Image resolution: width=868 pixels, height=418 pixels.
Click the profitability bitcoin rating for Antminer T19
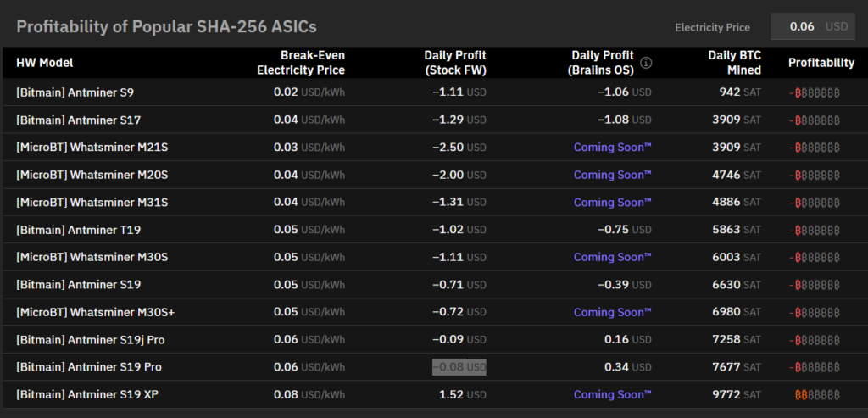(x=815, y=231)
